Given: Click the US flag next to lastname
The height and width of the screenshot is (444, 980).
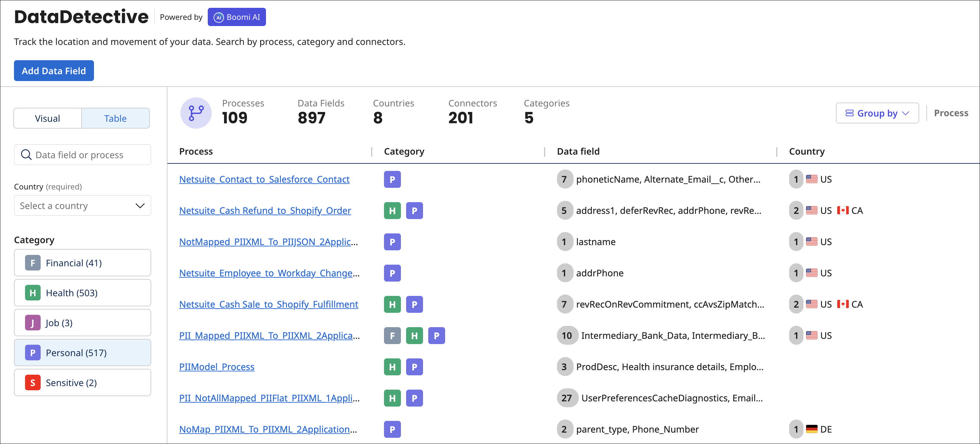Looking at the screenshot, I should (812, 242).
